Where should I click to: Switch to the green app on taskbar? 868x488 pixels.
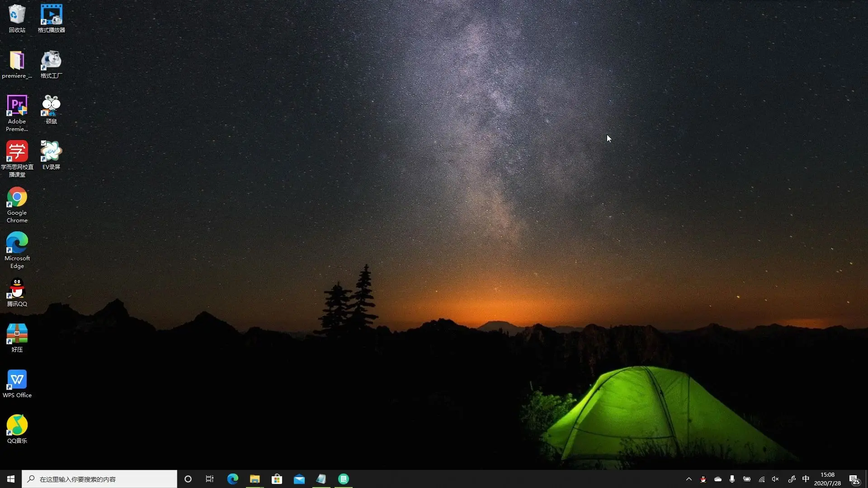[x=343, y=479]
